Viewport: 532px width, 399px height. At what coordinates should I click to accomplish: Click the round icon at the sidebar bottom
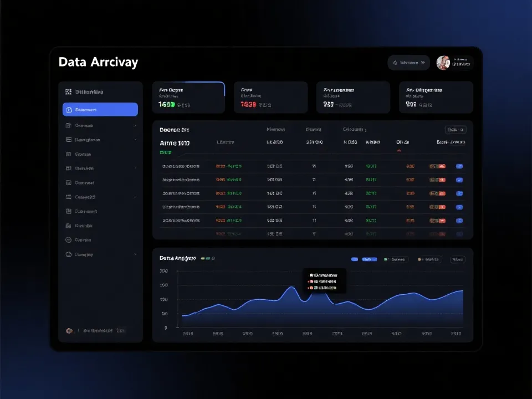[69, 330]
